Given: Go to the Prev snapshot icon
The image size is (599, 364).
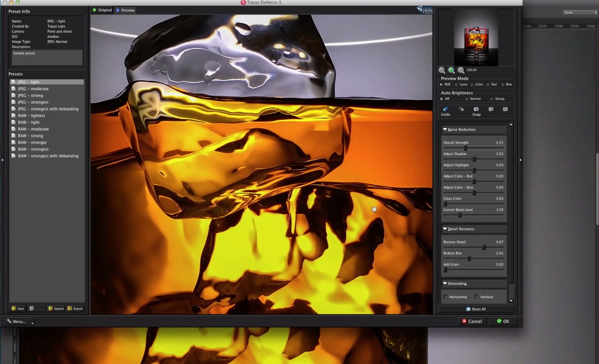Looking at the screenshot, I should [491, 109].
